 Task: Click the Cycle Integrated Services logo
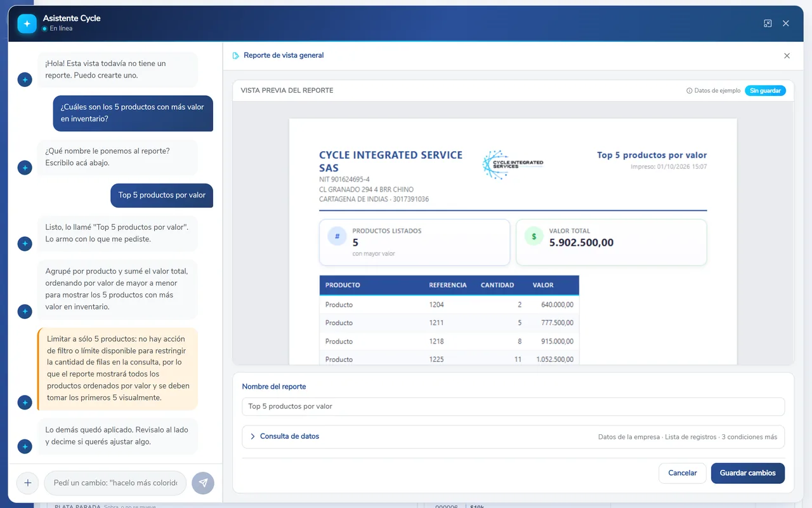(x=513, y=164)
